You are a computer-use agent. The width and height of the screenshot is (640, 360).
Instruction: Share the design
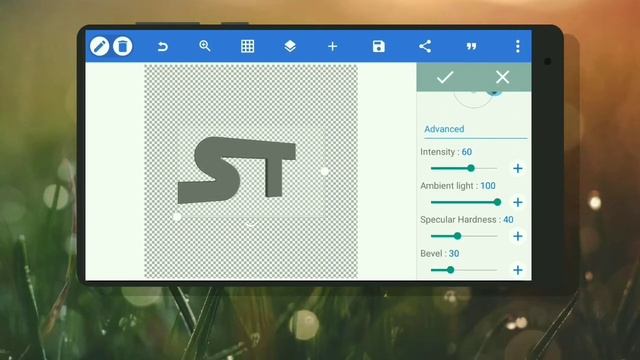click(x=425, y=46)
